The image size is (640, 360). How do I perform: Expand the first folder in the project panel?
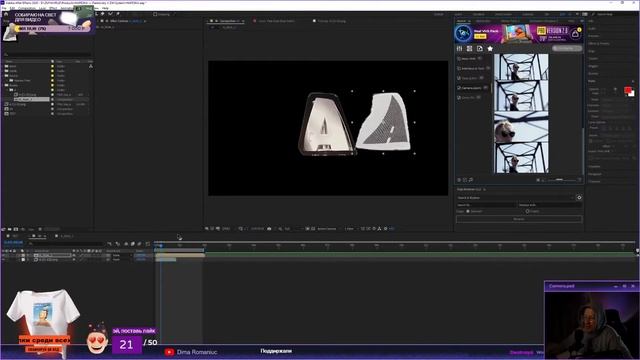point(7,66)
